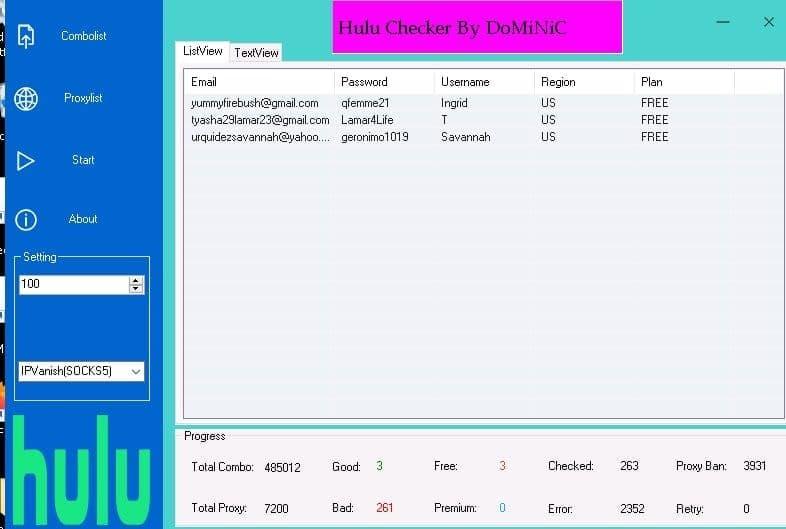Switch to the TextView tab
The image size is (786, 529).
pyautogui.click(x=256, y=53)
